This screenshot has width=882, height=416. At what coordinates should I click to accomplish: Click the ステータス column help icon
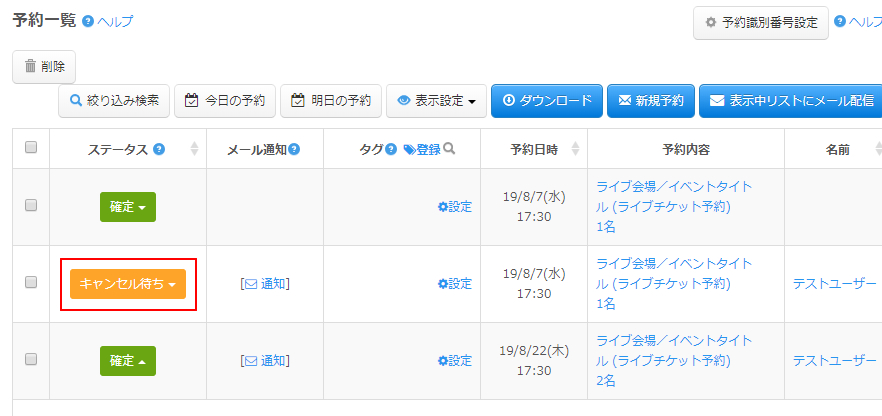[159, 149]
